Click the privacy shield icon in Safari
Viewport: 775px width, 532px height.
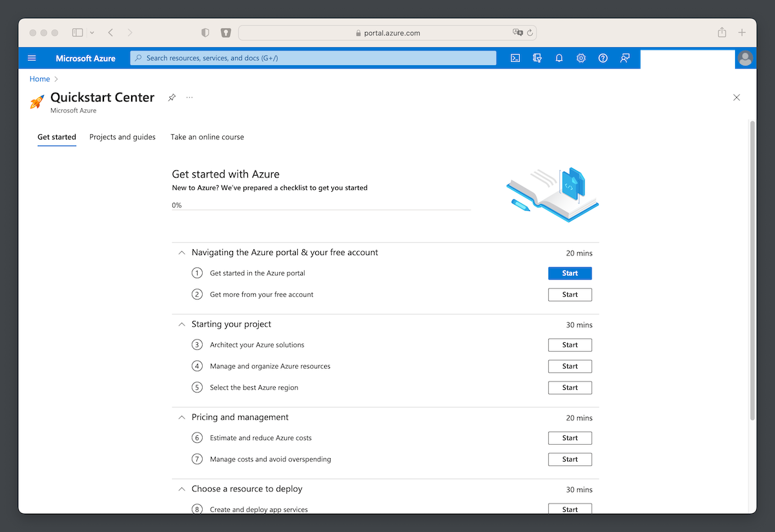(x=205, y=32)
